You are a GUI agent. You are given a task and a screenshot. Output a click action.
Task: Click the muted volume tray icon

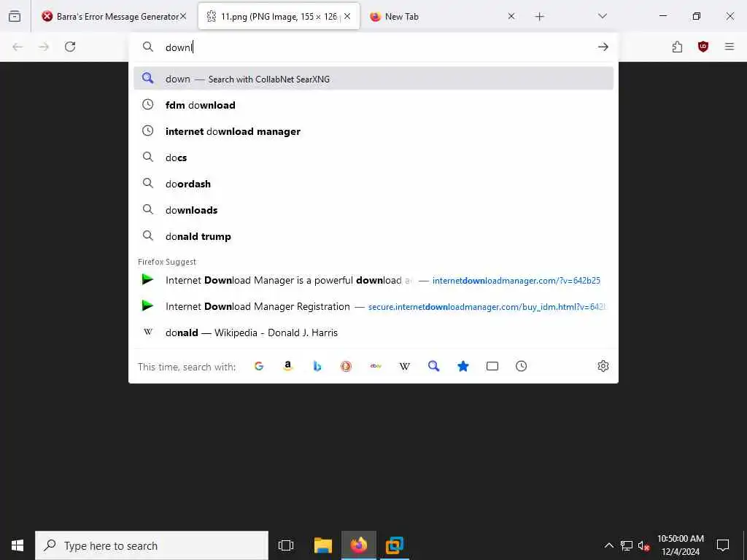pos(644,545)
